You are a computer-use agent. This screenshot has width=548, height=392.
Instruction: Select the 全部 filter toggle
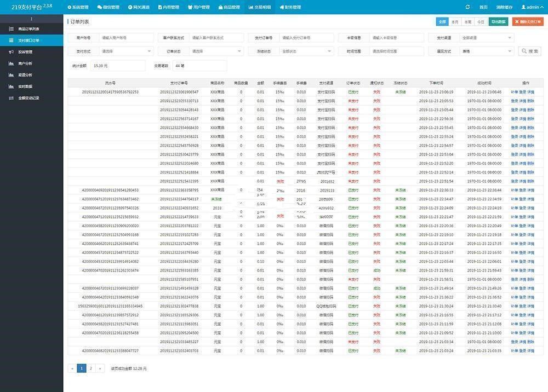point(442,21)
